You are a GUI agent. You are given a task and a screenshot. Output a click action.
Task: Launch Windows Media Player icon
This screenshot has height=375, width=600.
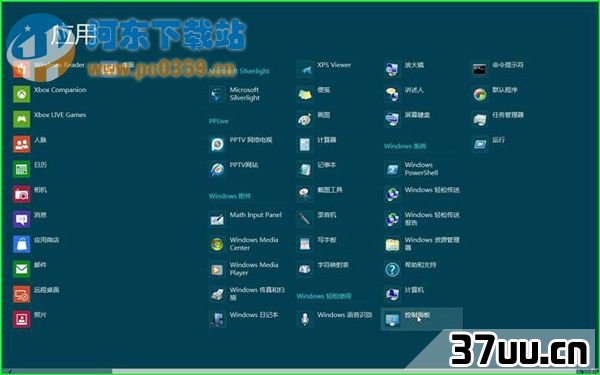point(217,269)
